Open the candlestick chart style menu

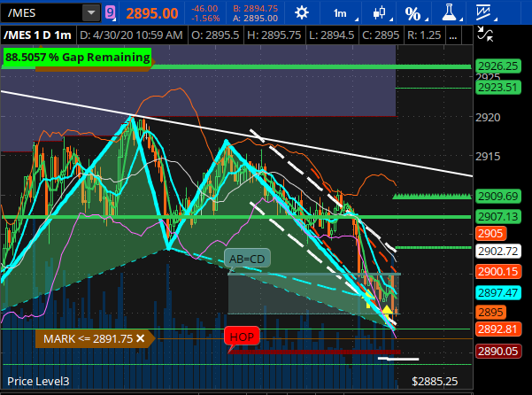coord(381,13)
